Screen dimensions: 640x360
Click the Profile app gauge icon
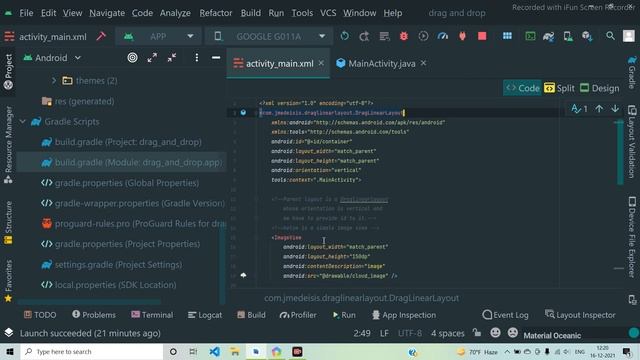[x=443, y=36]
